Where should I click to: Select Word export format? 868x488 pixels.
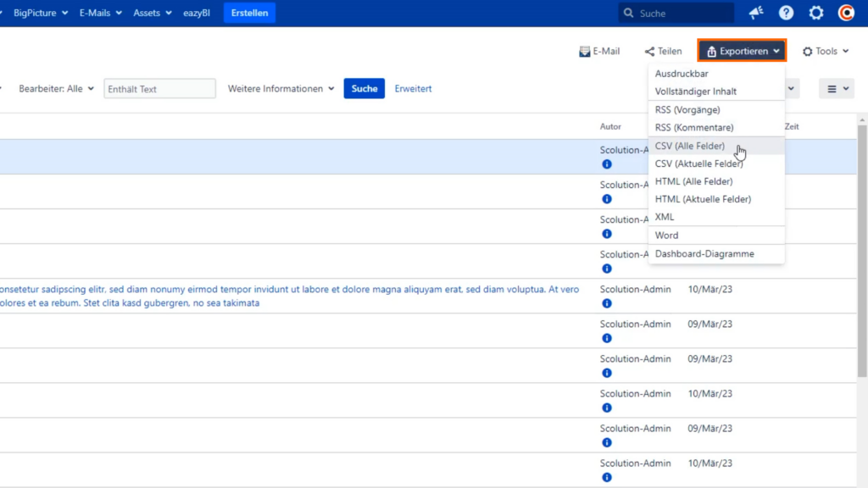666,235
